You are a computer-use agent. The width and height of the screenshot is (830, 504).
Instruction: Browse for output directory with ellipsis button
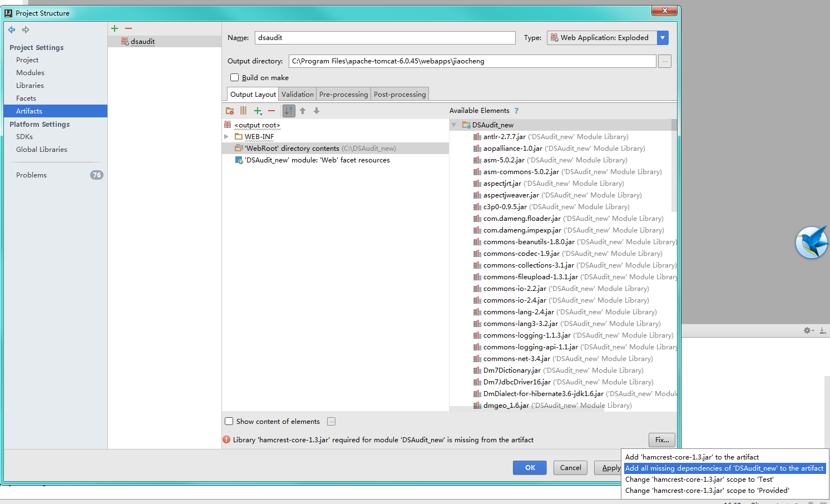pyautogui.click(x=665, y=61)
